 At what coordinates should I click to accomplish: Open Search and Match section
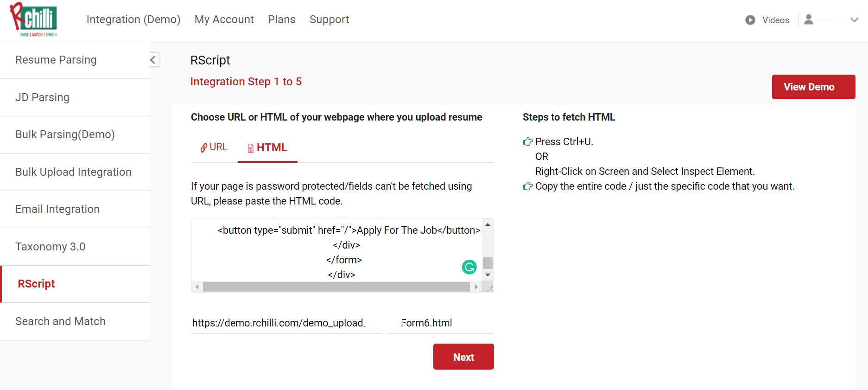[x=75, y=321]
